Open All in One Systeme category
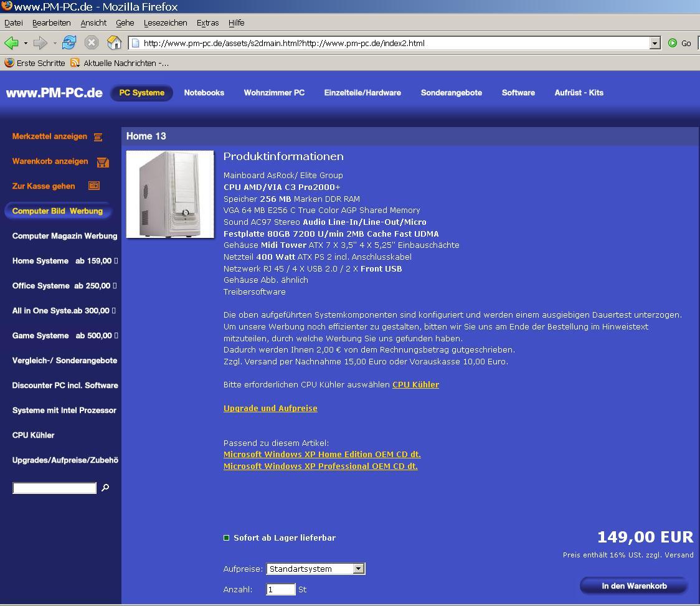 (x=64, y=311)
